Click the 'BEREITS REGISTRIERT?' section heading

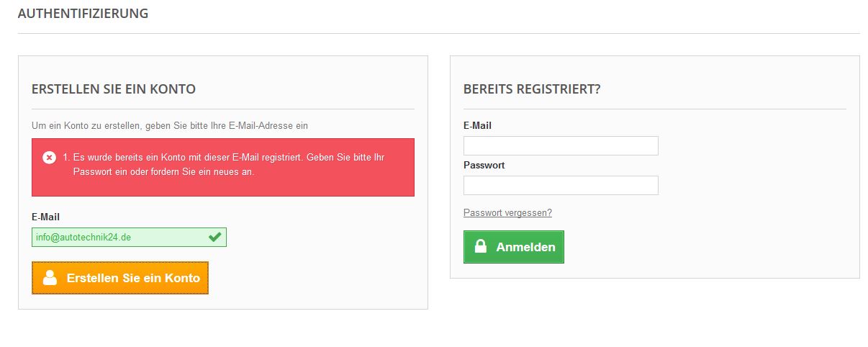532,89
